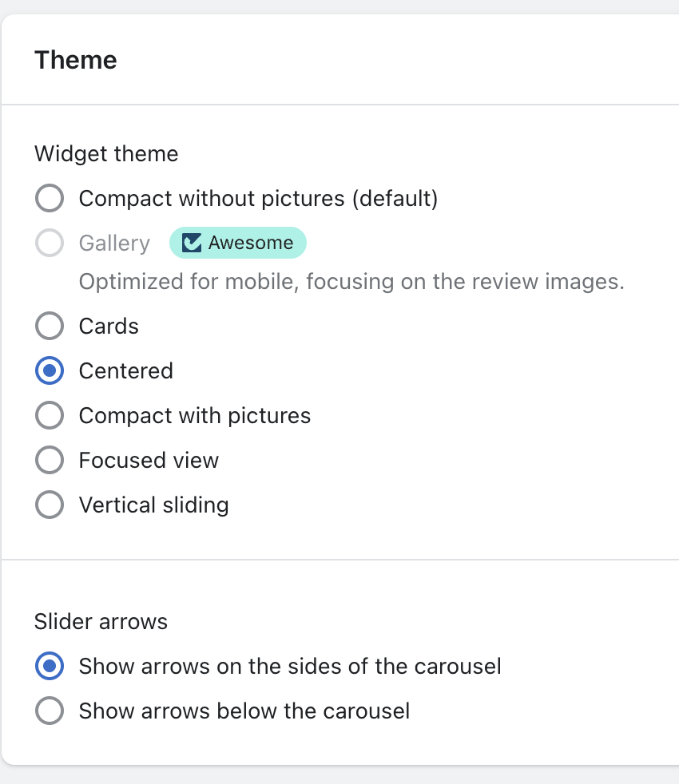The width and height of the screenshot is (679, 784).
Task: Click the Focused view label
Action: point(149,461)
